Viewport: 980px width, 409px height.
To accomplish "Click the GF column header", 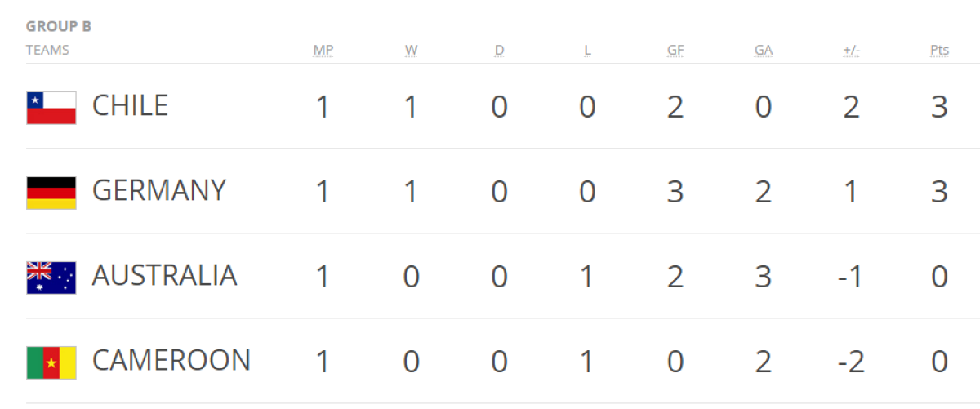I will (x=675, y=51).
